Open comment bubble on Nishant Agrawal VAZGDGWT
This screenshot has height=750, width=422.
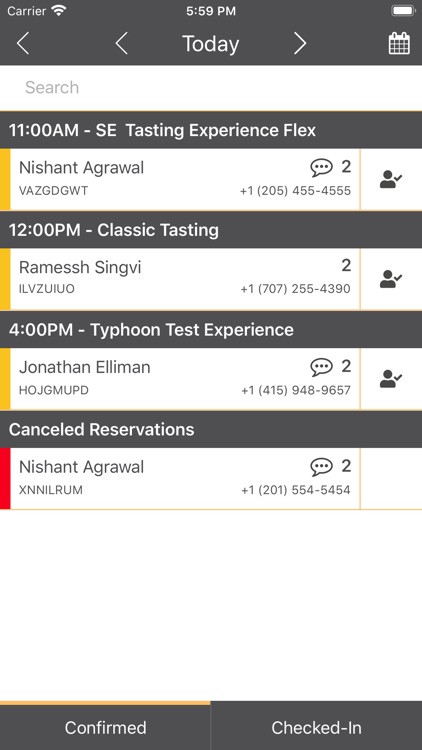[x=321, y=167]
